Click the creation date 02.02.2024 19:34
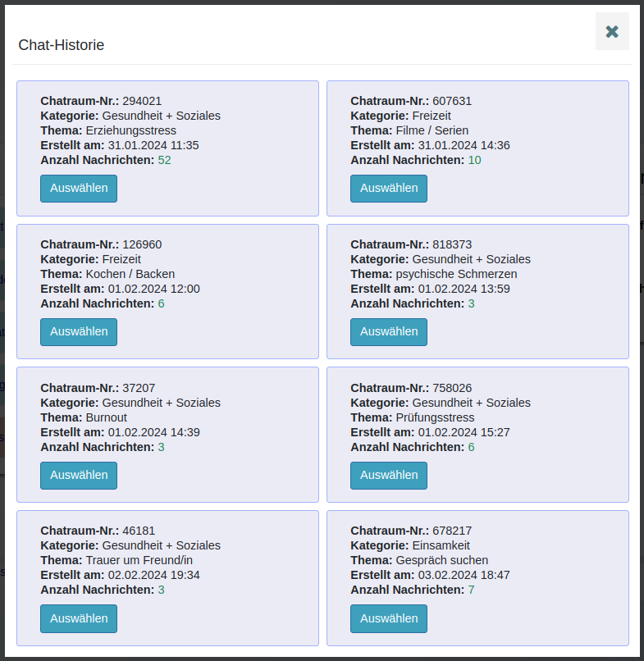The image size is (644, 661). pyautogui.click(x=153, y=575)
